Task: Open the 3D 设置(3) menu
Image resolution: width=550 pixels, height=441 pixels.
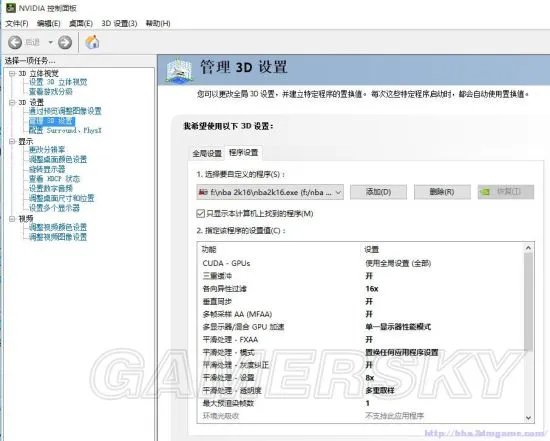Action: coord(119,24)
